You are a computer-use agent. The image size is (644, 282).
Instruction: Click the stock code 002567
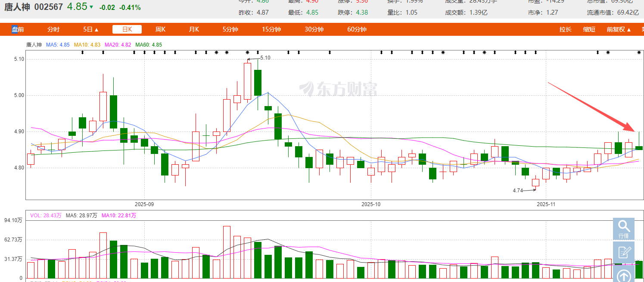pyautogui.click(x=48, y=7)
